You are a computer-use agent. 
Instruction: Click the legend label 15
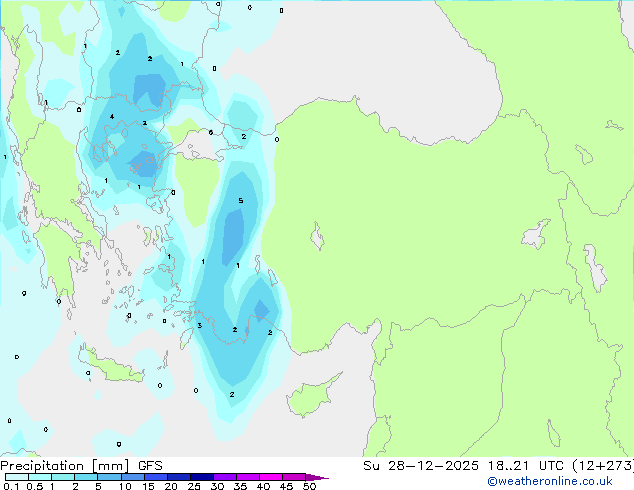tap(148, 486)
